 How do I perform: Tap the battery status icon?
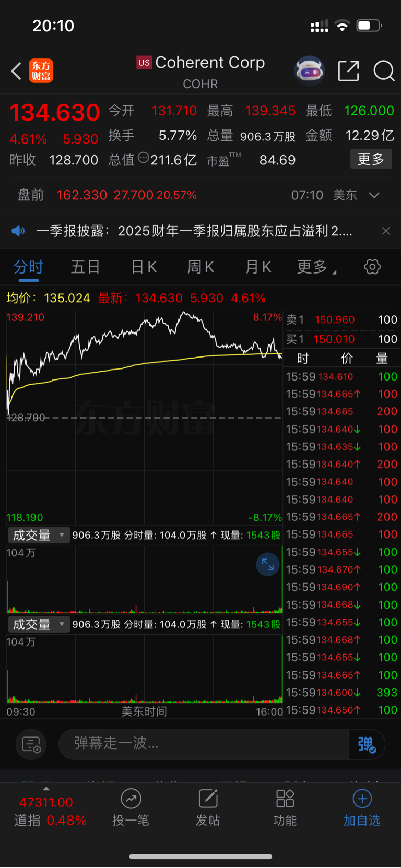pos(369,26)
